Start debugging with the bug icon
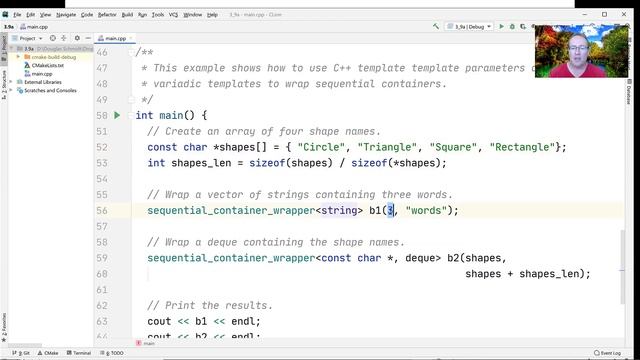 coord(512,27)
